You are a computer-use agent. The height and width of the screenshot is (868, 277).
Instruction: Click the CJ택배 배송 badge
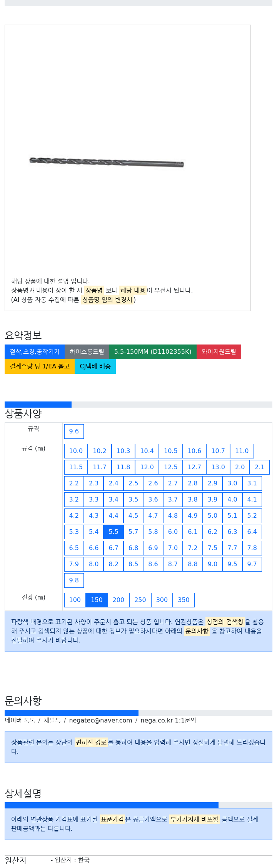tap(95, 366)
